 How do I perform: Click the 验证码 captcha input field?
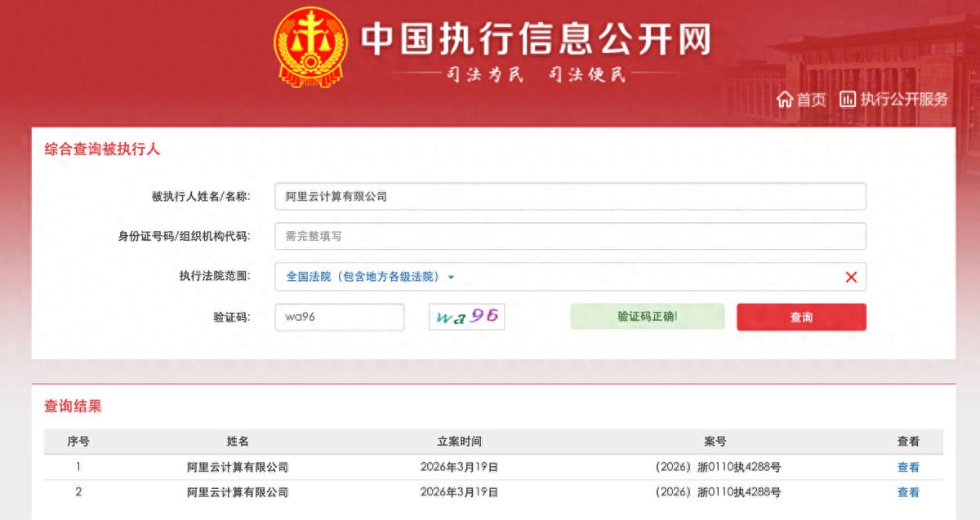pyautogui.click(x=339, y=317)
